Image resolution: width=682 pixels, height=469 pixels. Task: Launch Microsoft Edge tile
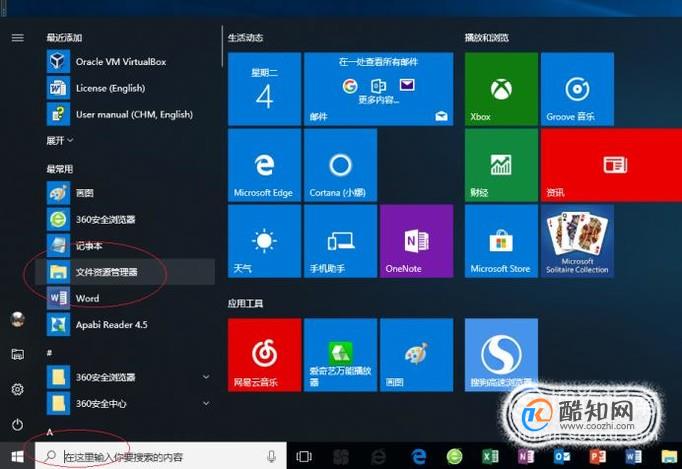click(x=264, y=165)
